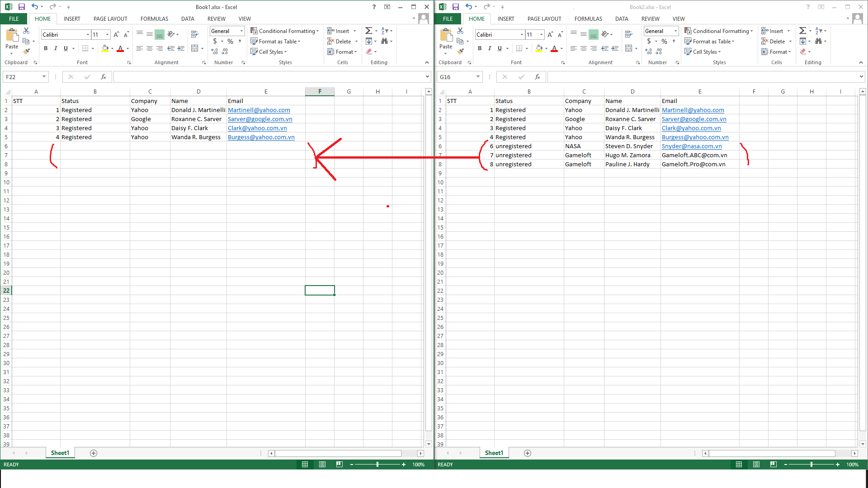Click the yellow Fill Color button in Book1
868x488 pixels.
(105, 48)
